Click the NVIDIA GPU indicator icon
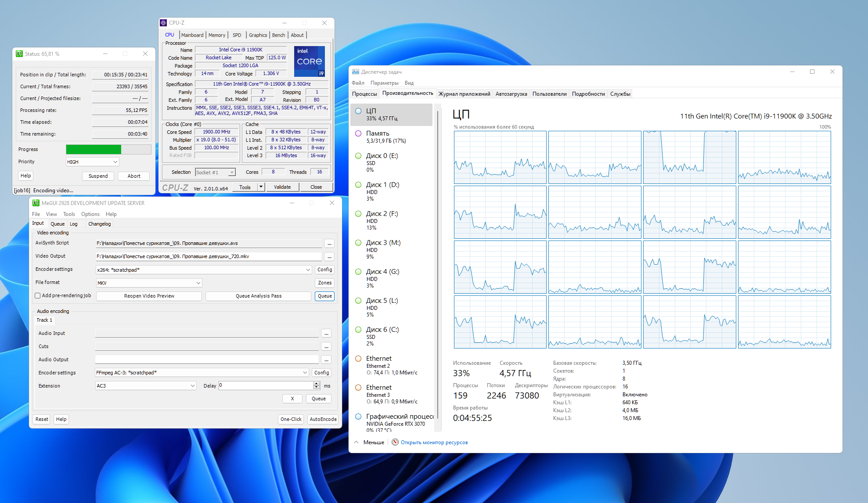This screenshot has width=868, height=503. [x=358, y=417]
